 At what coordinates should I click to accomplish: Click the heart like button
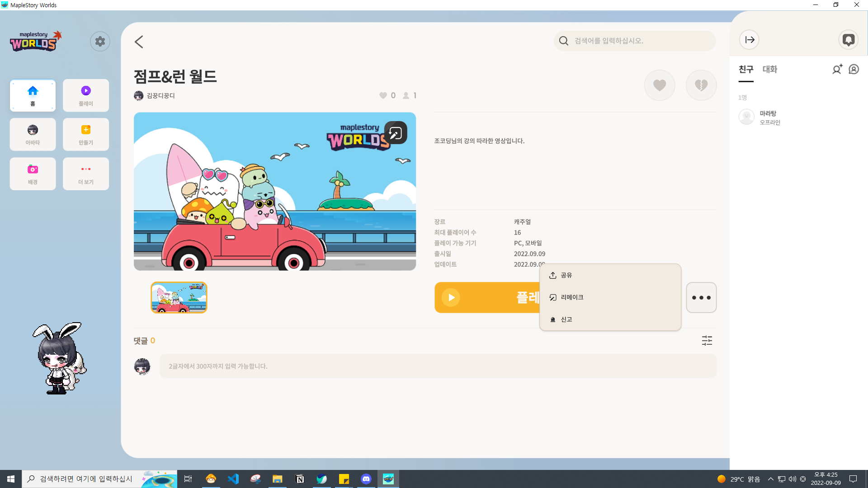pyautogui.click(x=660, y=85)
